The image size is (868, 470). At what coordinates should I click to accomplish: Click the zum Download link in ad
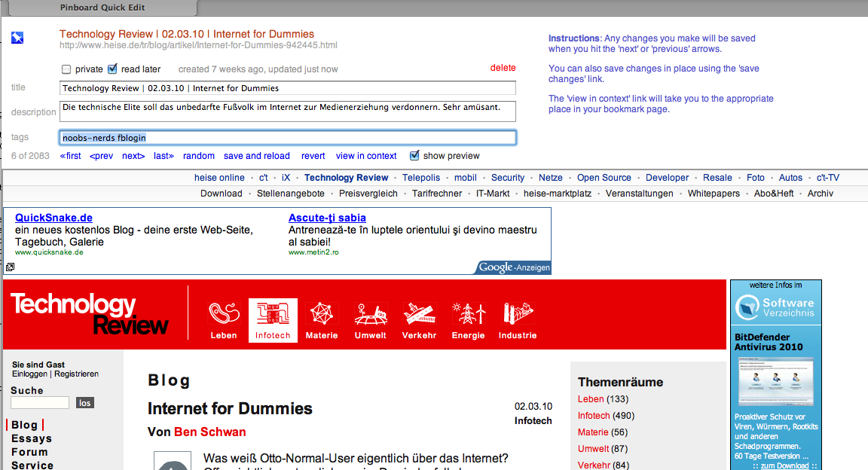tap(784, 466)
